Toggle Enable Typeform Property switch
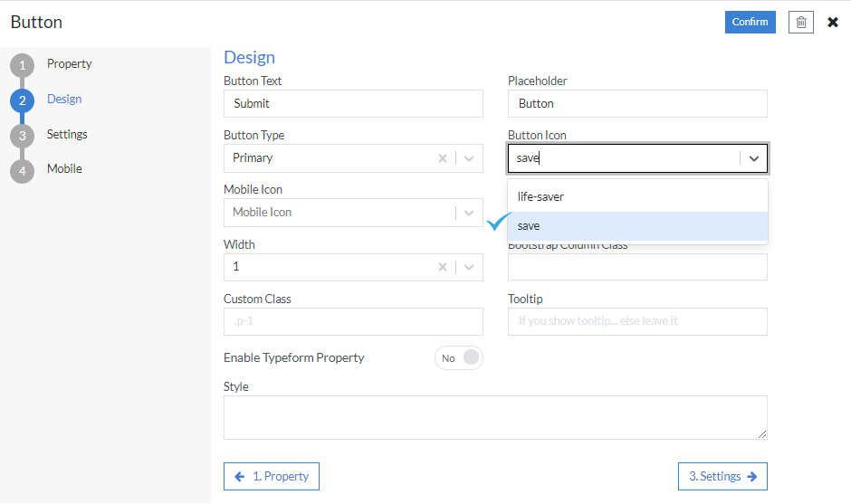This screenshot has width=851, height=504. 459,358
